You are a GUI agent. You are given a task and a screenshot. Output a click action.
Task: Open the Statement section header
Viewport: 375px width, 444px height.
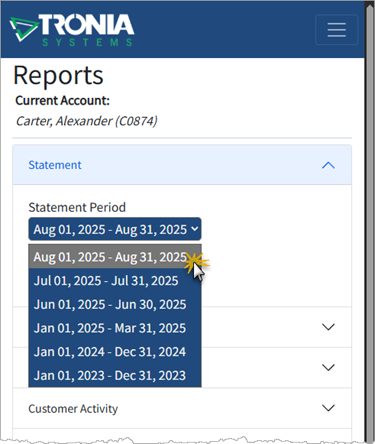pyautogui.click(x=182, y=165)
